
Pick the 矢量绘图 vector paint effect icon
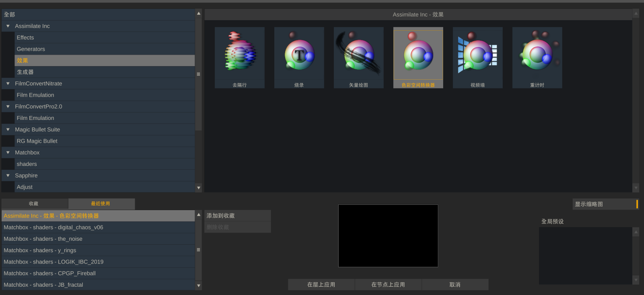coord(358,57)
